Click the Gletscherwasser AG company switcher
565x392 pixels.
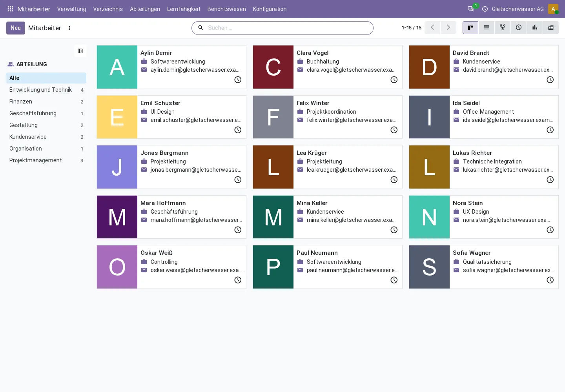point(518,9)
